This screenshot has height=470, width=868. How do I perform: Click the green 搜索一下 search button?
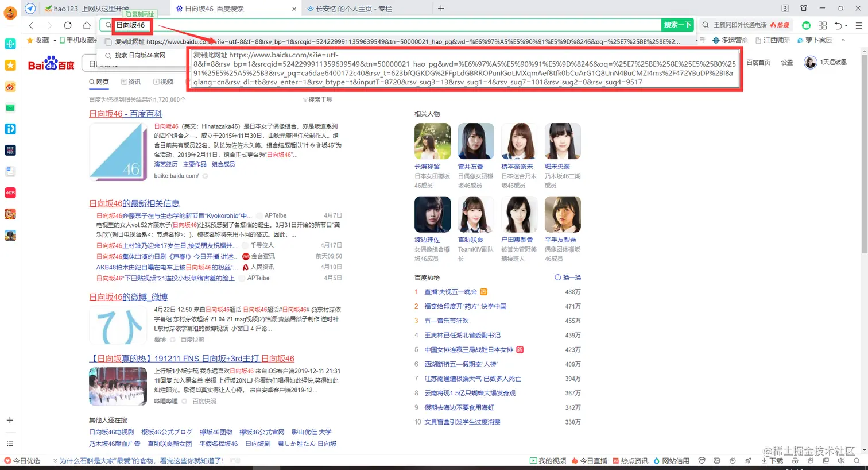coord(677,25)
